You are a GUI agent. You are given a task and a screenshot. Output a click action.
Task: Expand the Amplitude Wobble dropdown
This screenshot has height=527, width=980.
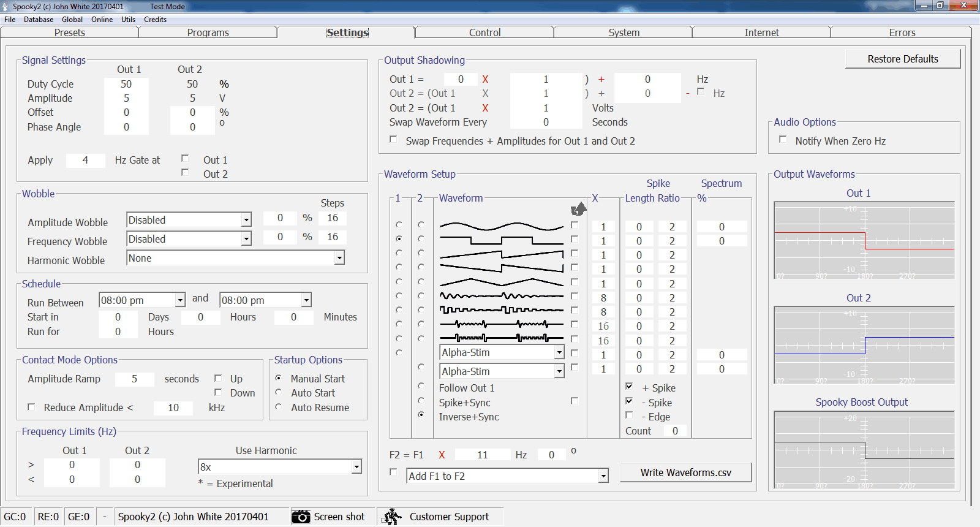(246, 220)
